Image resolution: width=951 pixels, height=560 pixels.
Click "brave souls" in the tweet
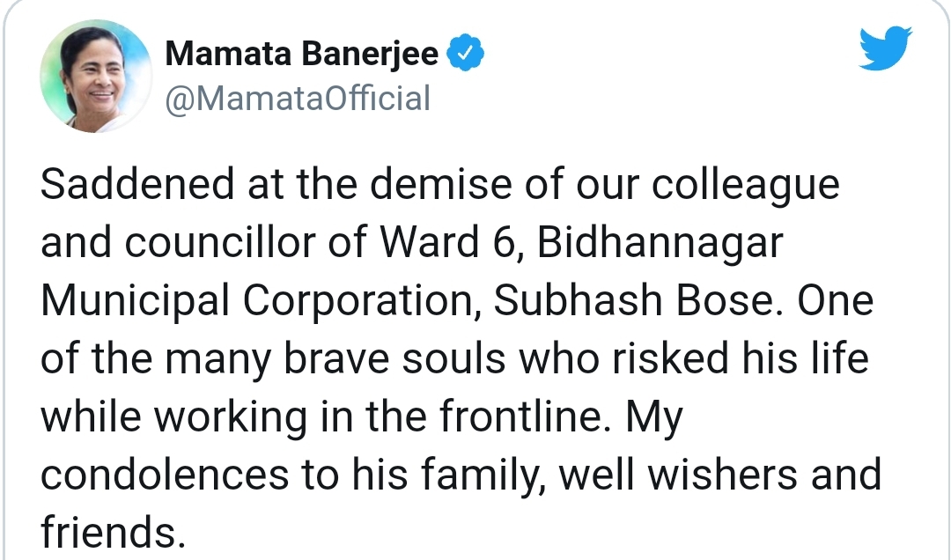click(x=394, y=358)
